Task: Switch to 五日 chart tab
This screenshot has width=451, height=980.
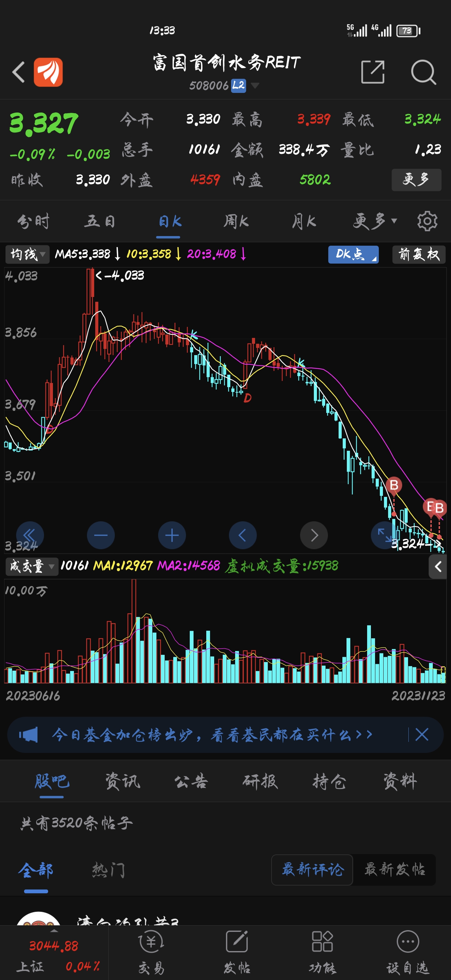Action: tap(100, 221)
